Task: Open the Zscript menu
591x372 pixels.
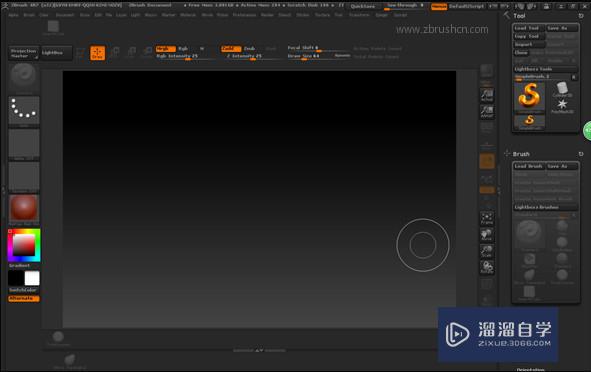Action: pyautogui.click(x=400, y=15)
